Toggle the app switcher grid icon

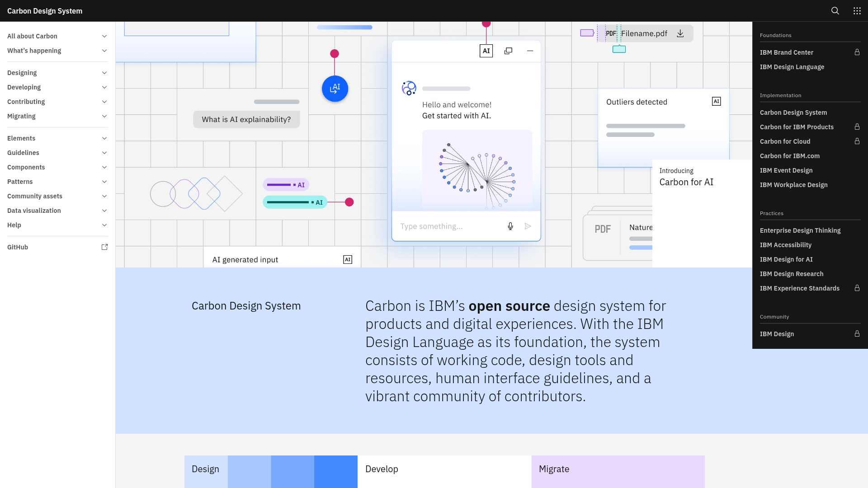(857, 11)
